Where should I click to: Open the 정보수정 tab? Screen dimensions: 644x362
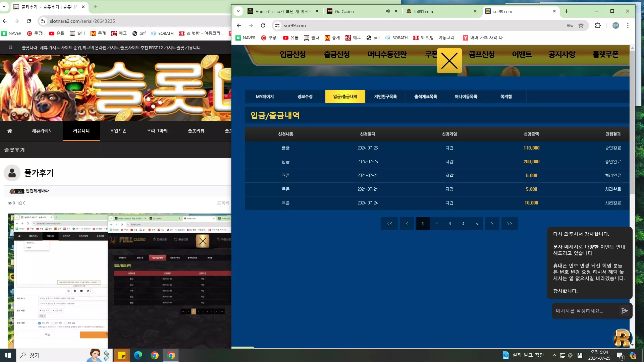click(305, 97)
